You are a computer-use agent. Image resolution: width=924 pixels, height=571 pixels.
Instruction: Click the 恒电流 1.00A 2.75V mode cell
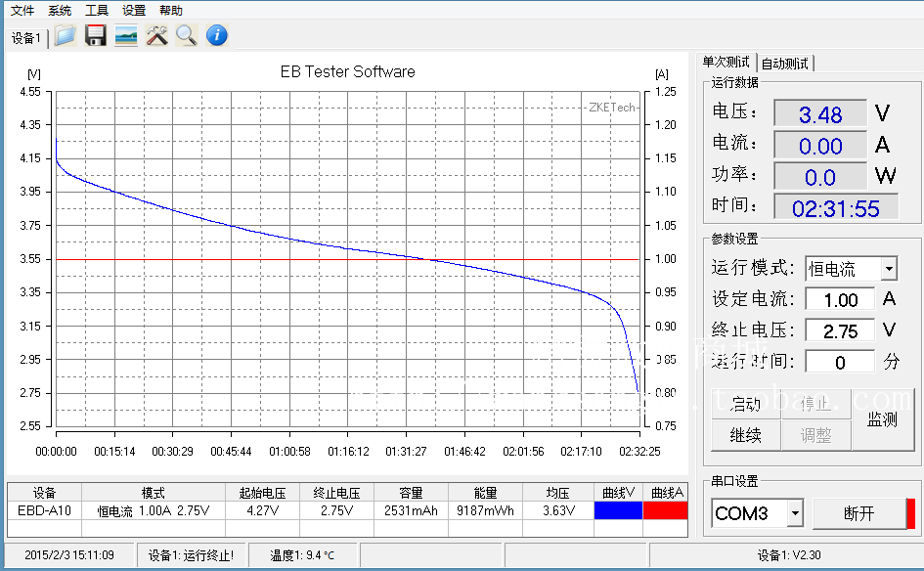point(154,510)
